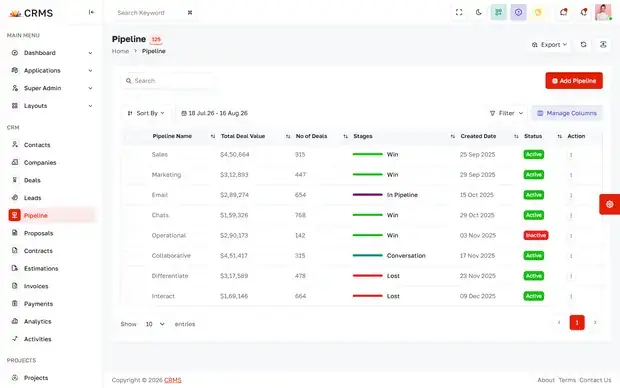Open the Export dropdown
The width and height of the screenshot is (620, 388).
[x=549, y=45]
